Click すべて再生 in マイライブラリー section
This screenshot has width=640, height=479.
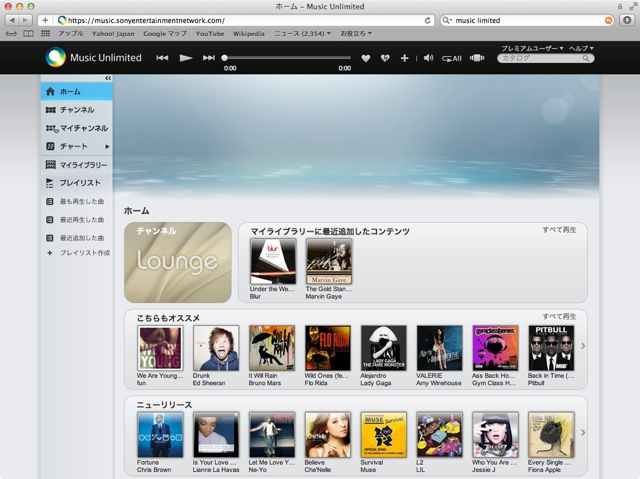(559, 230)
